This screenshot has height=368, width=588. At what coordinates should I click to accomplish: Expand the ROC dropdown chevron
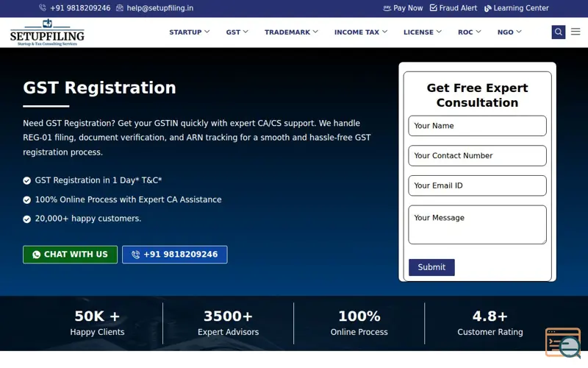[x=478, y=32]
